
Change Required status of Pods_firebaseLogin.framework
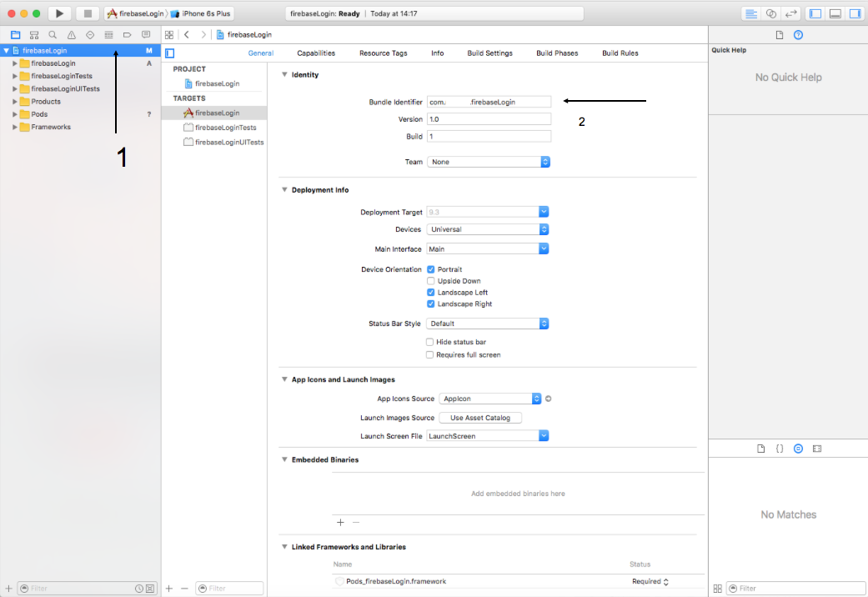click(650, 581)
